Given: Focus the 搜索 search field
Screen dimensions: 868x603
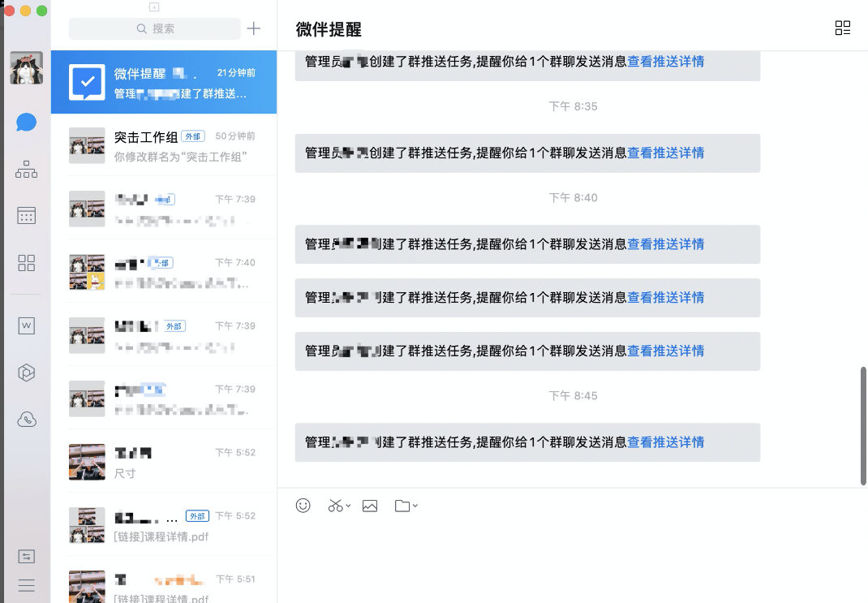Looking at the screenshot, I should pos(154,28).
